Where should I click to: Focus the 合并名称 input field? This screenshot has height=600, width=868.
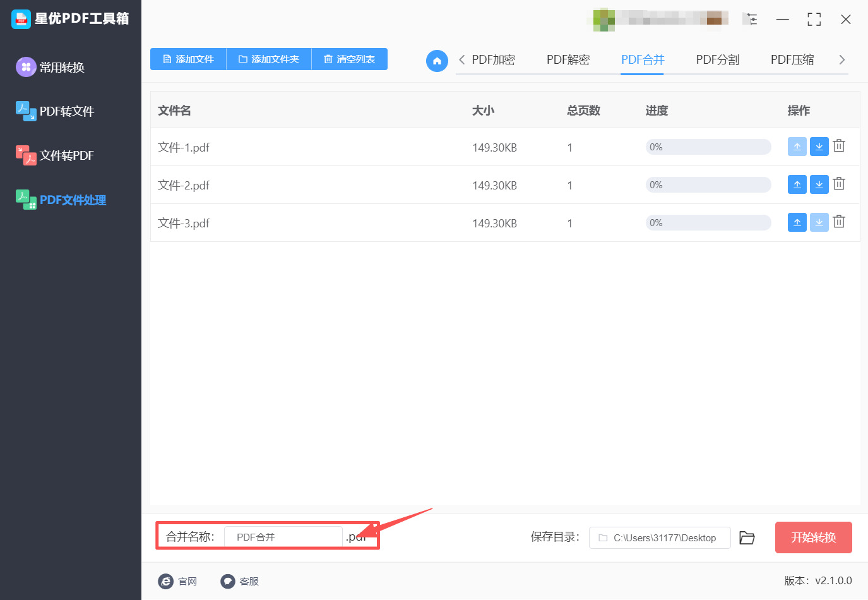click(283, 537)
